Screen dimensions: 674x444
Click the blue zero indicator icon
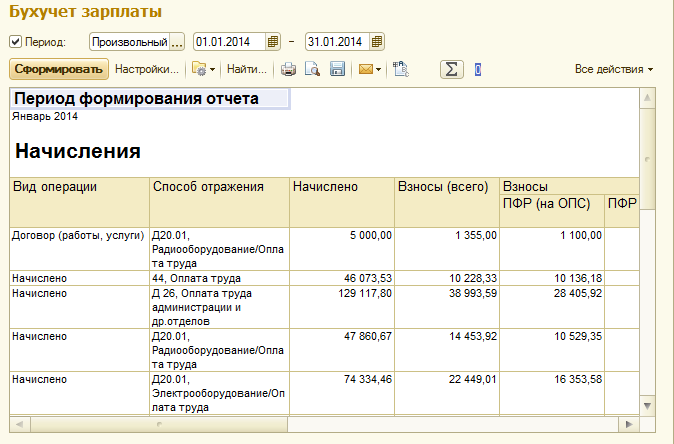click(478, 70)
